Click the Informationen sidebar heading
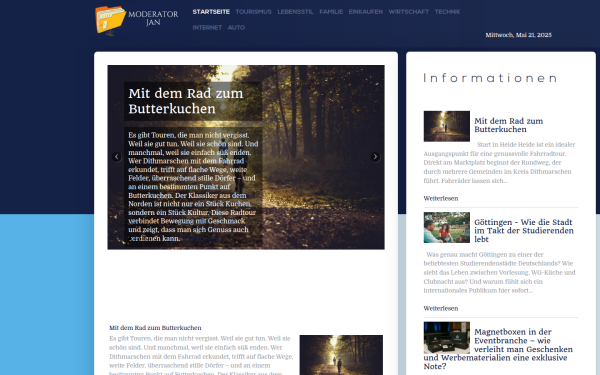This screenshot has height=375, width=600. (x=490, y=78)
